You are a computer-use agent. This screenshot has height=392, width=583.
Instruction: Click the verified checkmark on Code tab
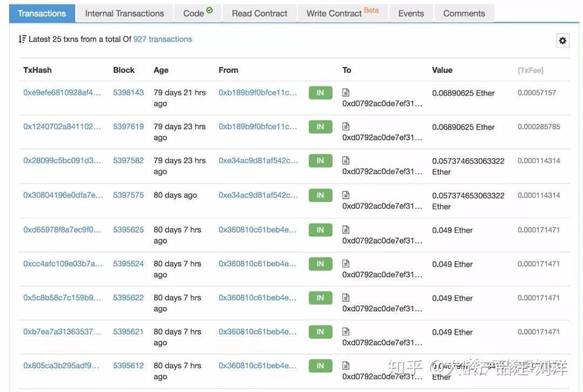tap(209, 10)
